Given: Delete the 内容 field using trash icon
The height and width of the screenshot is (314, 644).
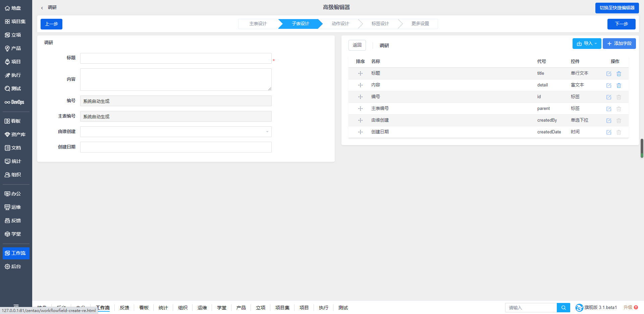Looking at the screenshot, I should (x=619, y=85).
